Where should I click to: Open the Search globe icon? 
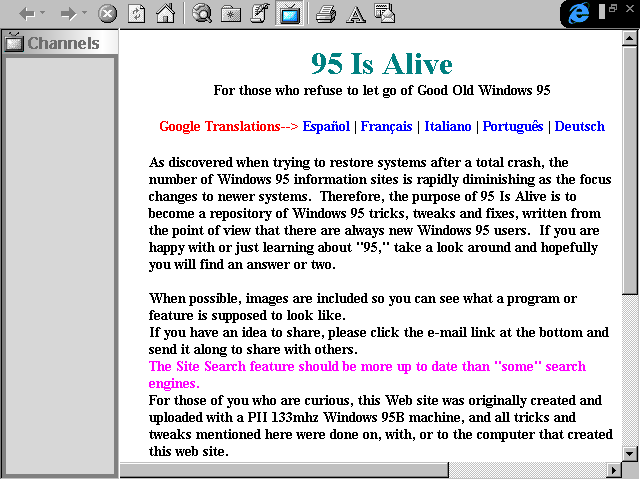click(202, 13)
